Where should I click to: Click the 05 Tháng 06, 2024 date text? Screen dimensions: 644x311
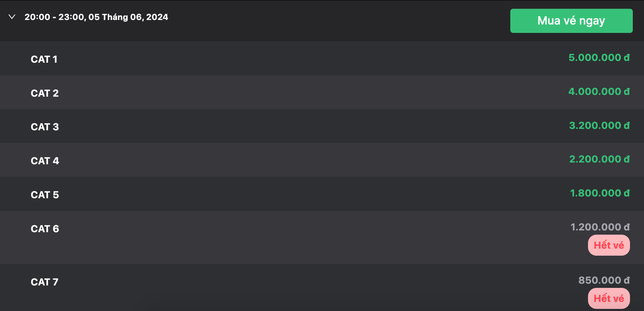[x=128, y=17]
